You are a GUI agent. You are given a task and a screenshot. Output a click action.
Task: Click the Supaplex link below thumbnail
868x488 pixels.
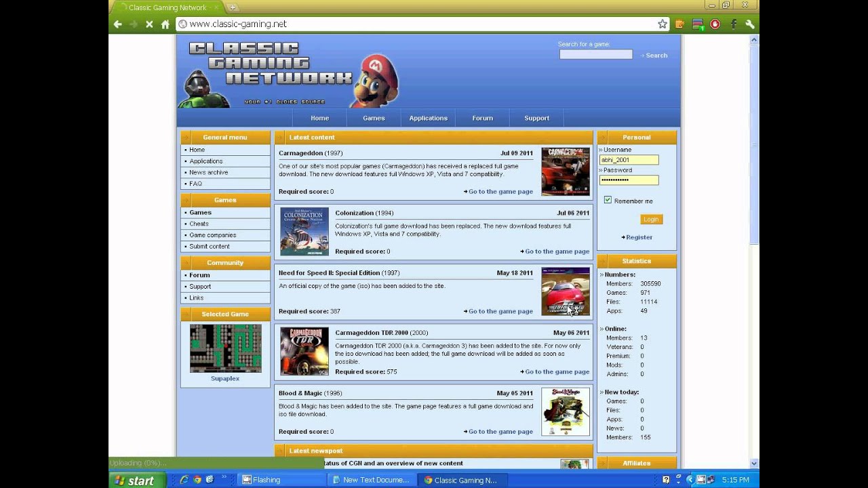[225, 378]
